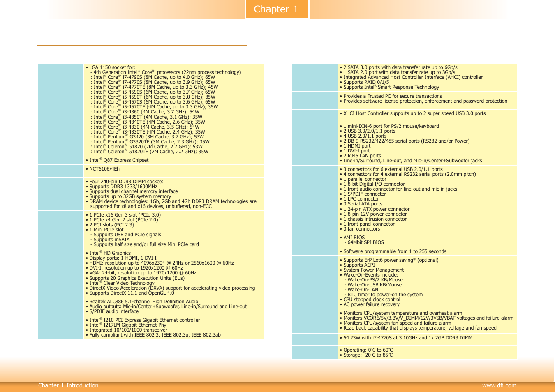Click 'Supports DirectX 11.1 and OpenGL 4.0'
The width and height of the screenshot is (555, 392).
[x=130, y=293]
